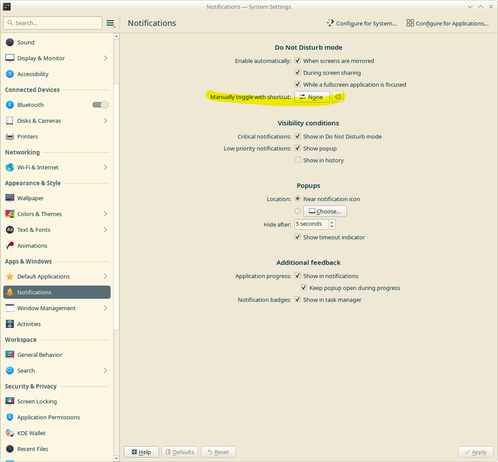Viewport: 498px width, 462px height.
Task: Open the Activities icon
Action: 10,324
